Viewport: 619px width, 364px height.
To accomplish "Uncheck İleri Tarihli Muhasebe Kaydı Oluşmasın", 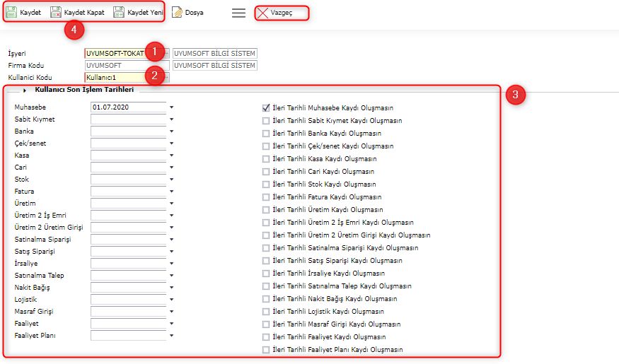I will [x=266, y=108].
